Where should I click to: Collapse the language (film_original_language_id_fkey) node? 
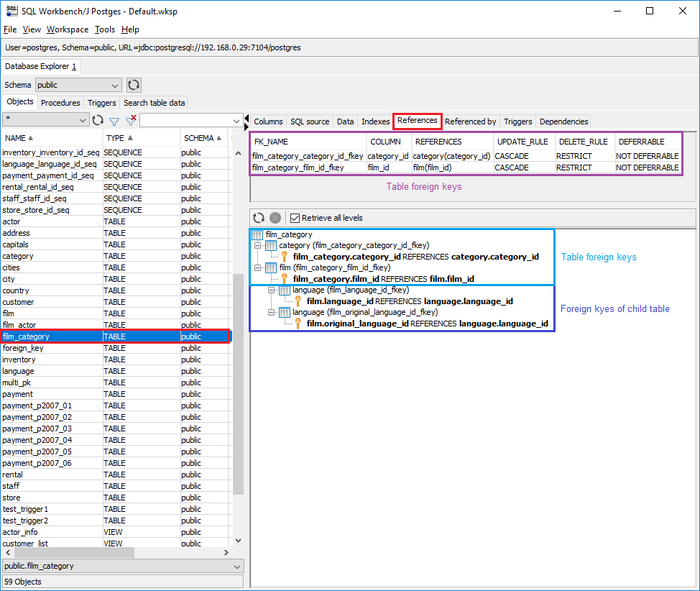pos(272,313)
